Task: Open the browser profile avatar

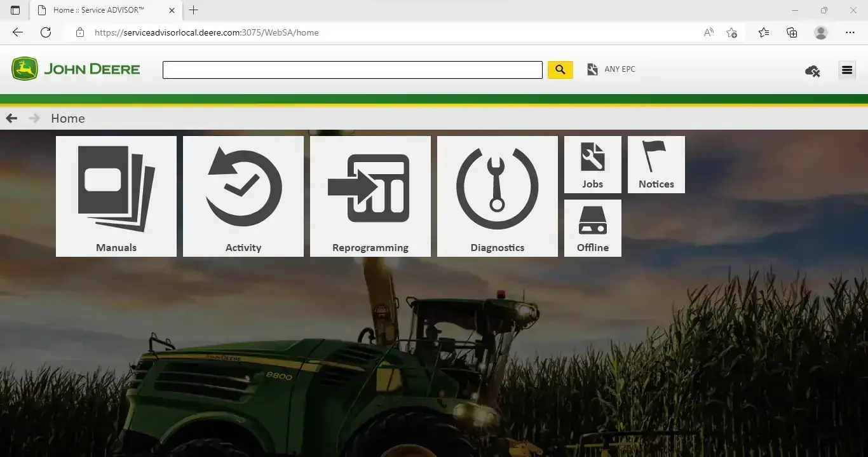Action: click(x=821, y=32)
